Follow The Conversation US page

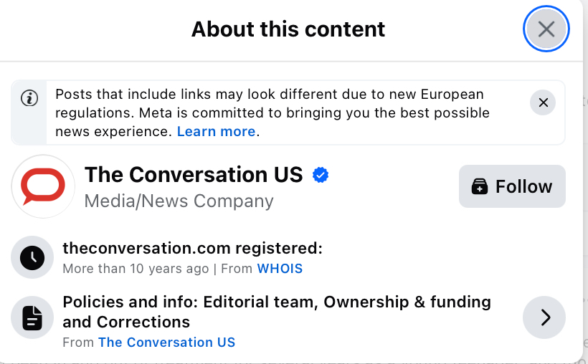coord(512,186)
